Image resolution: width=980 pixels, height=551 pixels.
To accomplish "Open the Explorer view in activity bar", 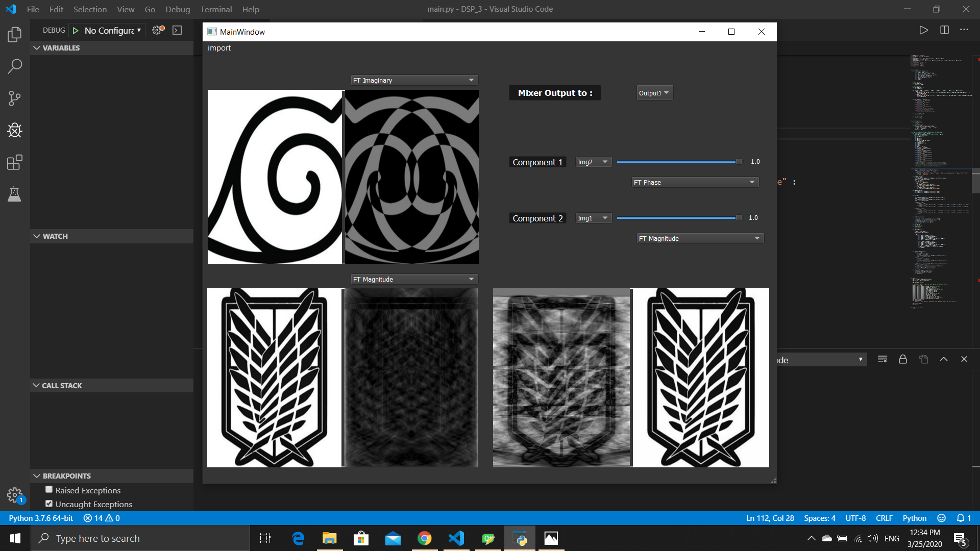I will tap(15, 35).
